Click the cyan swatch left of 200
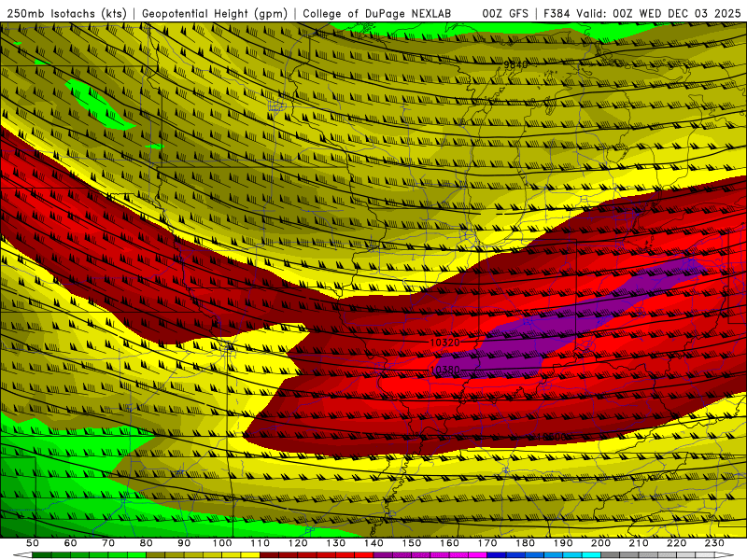This screenshot has width=747, height=560. (591, 555)
